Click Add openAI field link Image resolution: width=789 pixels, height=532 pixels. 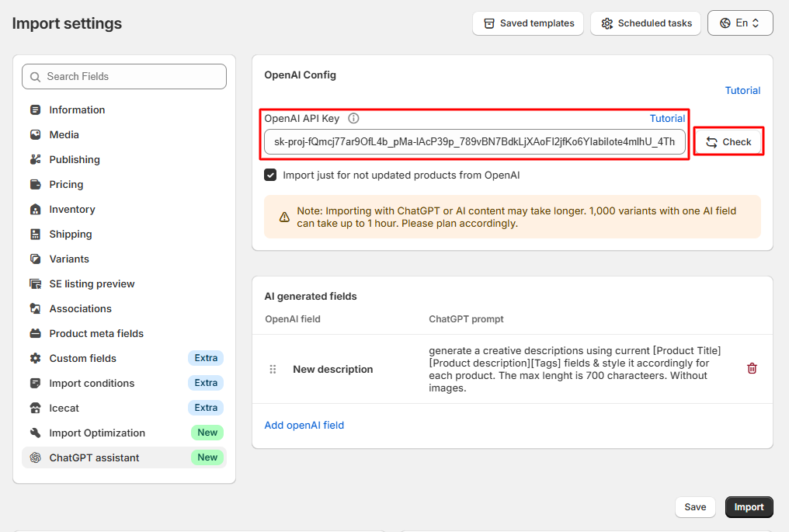304,426
